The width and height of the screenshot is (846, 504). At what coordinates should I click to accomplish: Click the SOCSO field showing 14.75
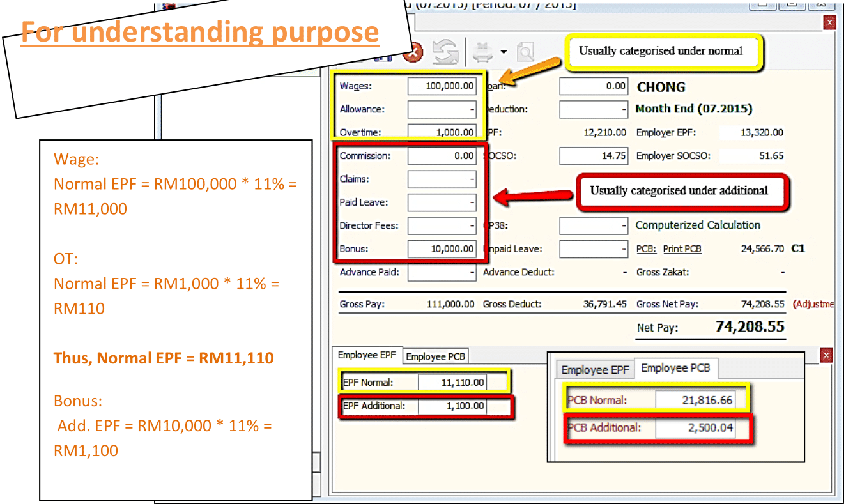[x=594, y=156]
